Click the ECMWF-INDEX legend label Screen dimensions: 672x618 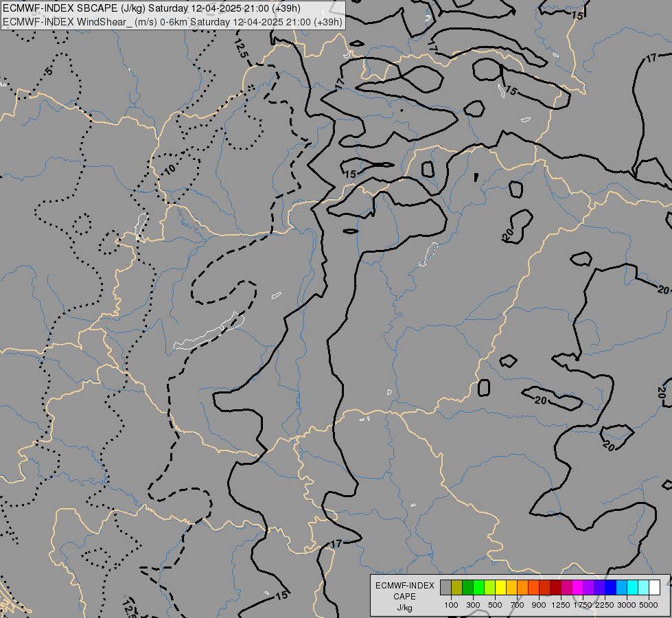pos(404,586)
